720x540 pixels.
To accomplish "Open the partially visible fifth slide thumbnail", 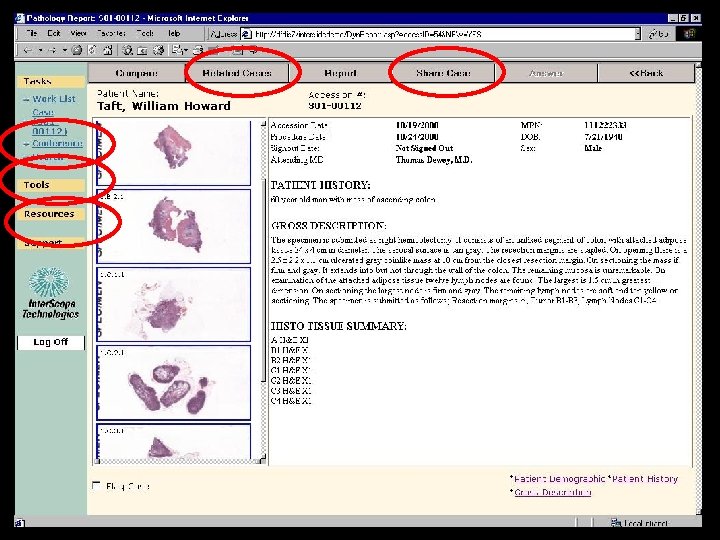I will pyautogui.click(x=174, y=442).
